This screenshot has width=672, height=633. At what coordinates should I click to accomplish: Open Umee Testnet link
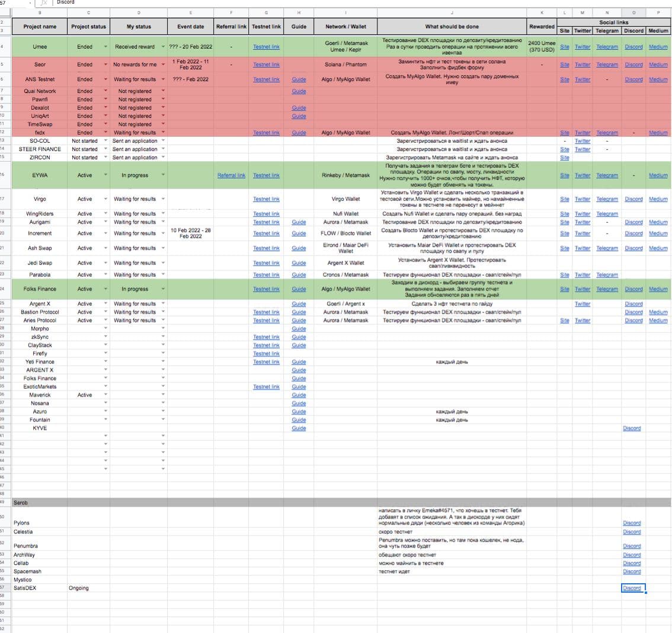click(266, 47)
